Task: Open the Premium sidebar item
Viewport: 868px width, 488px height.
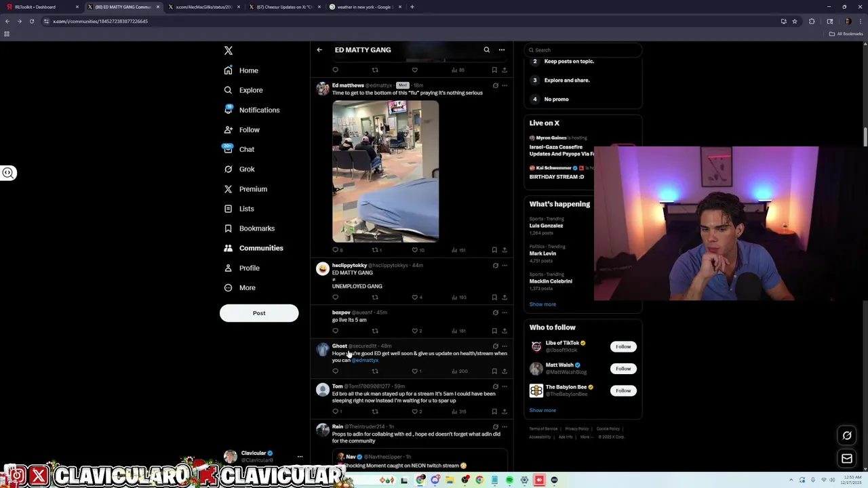Action: point(245,189)
